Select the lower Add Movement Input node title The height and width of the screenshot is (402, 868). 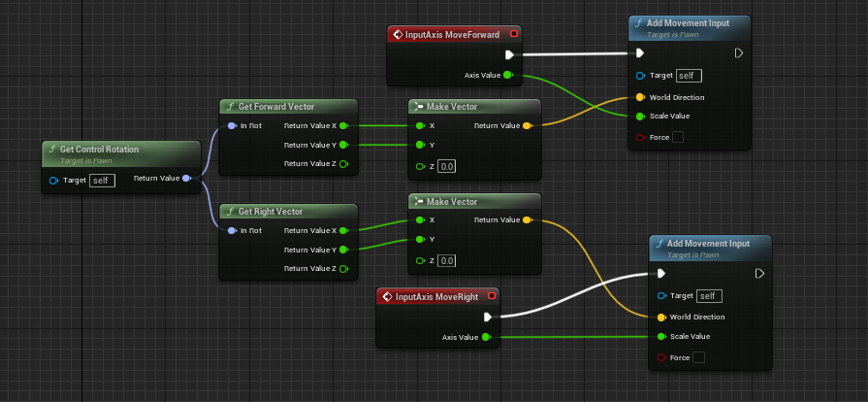tap(709, 244)
